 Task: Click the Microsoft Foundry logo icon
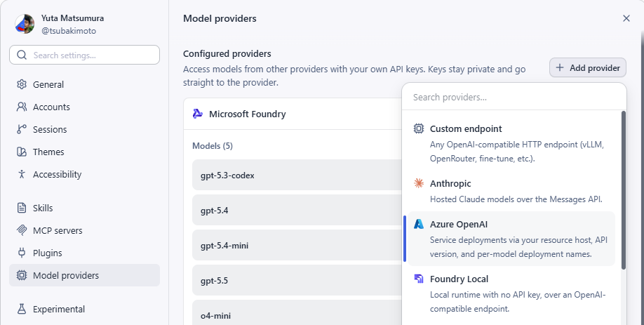click(198, 114)
